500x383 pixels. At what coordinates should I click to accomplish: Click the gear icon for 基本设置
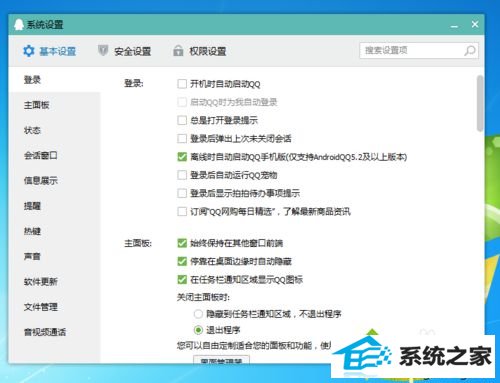coord(29,51)
